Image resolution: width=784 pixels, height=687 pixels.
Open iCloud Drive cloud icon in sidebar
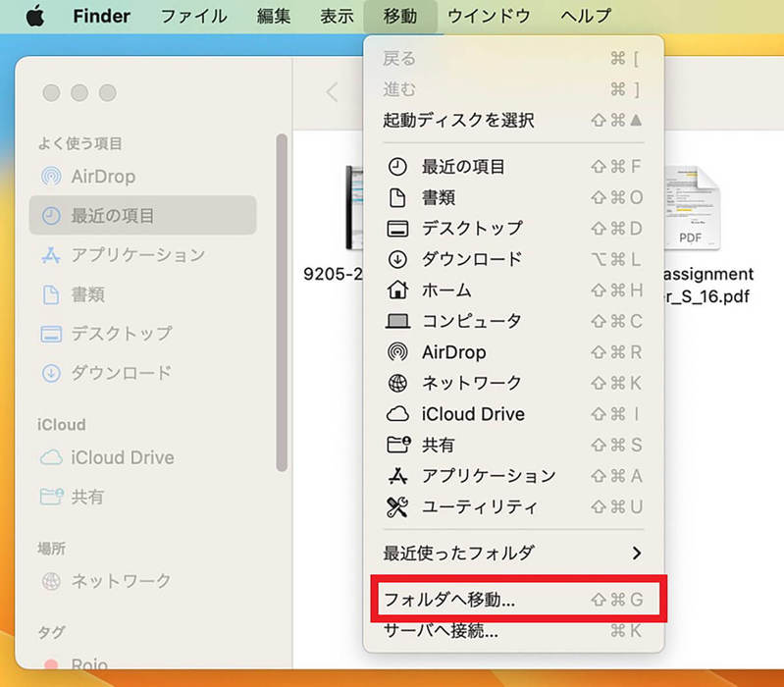coord(51,457)
